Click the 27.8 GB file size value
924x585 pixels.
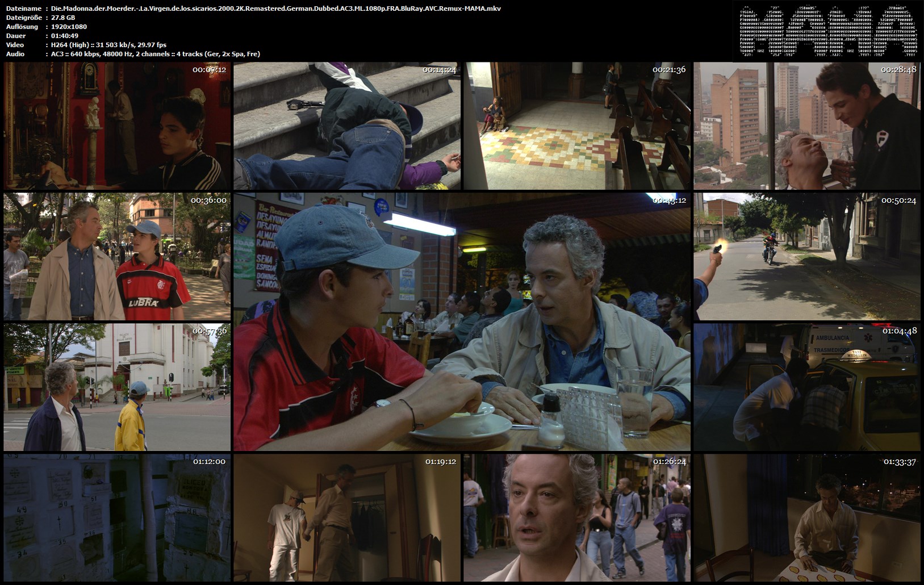point(63,18)
